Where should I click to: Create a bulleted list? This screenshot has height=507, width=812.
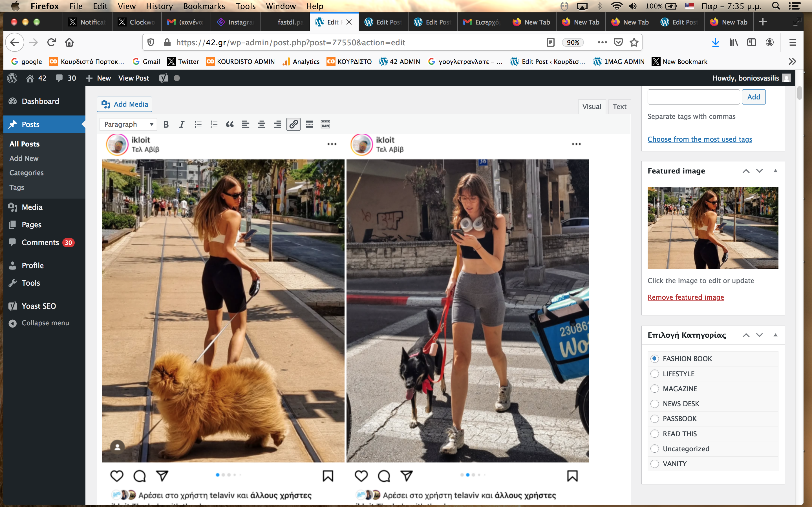[x=198, y=124]
